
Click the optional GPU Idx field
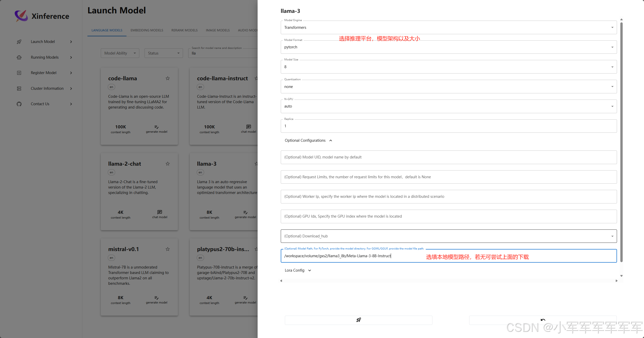(x=449, y=216)
